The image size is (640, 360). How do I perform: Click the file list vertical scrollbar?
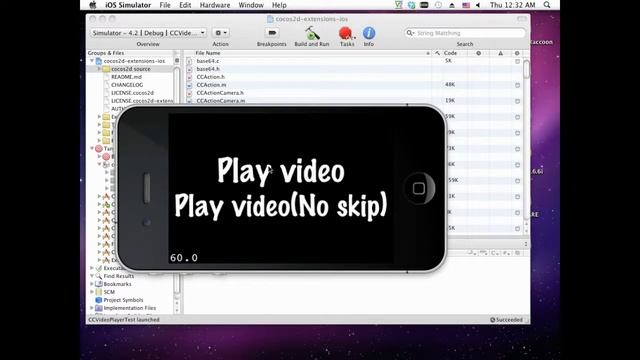coord(526,69)
